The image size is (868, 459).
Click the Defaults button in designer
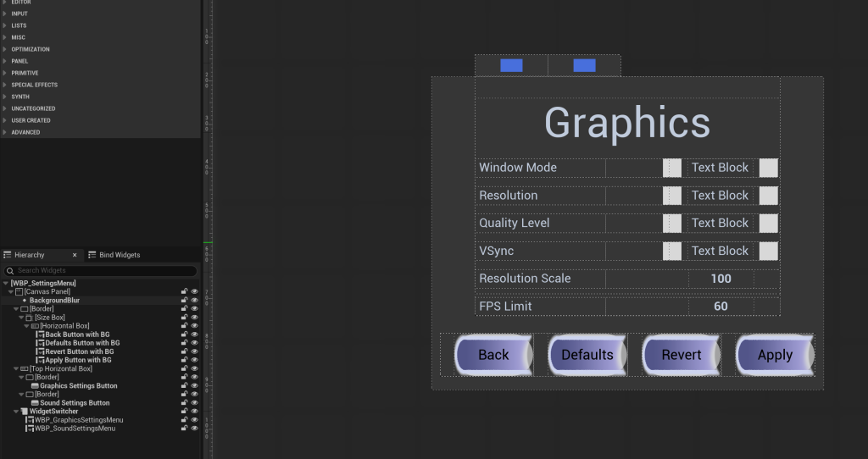tap(587, 355)
